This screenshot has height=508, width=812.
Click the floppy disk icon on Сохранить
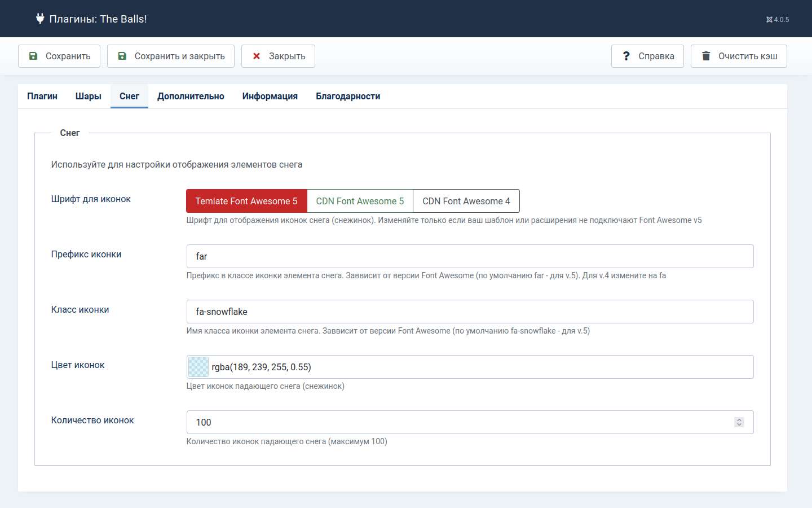coord(33,56)
